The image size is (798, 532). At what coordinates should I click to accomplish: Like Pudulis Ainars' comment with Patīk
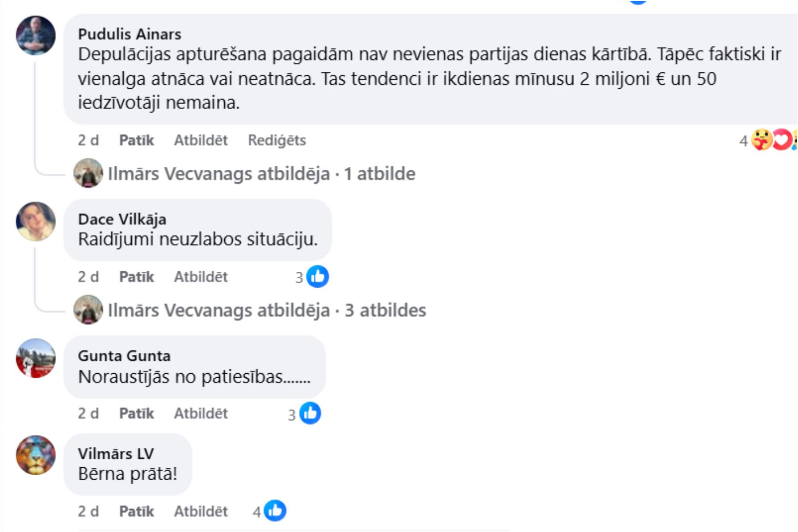tap(136, 140)
